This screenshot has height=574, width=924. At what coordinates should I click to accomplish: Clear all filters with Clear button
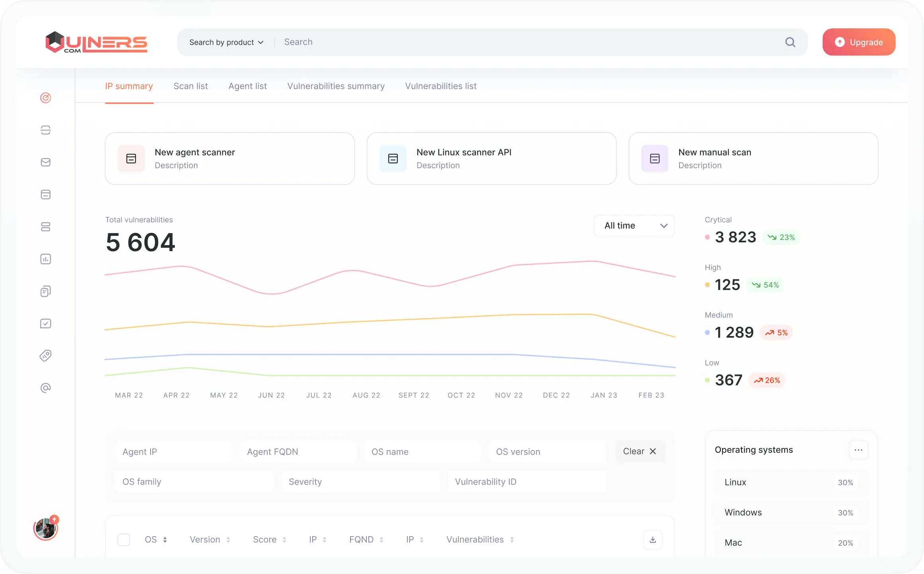(x=639, y=451)
